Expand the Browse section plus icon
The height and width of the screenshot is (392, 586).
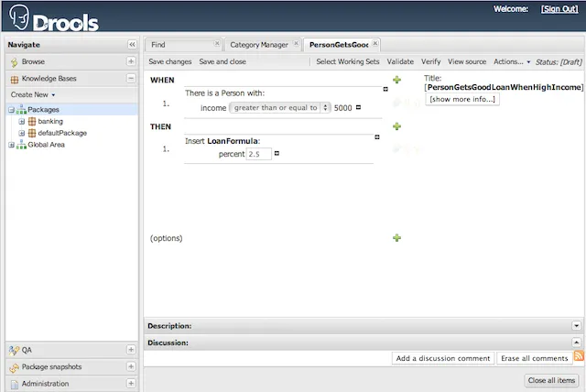click(x=131, y=61)
